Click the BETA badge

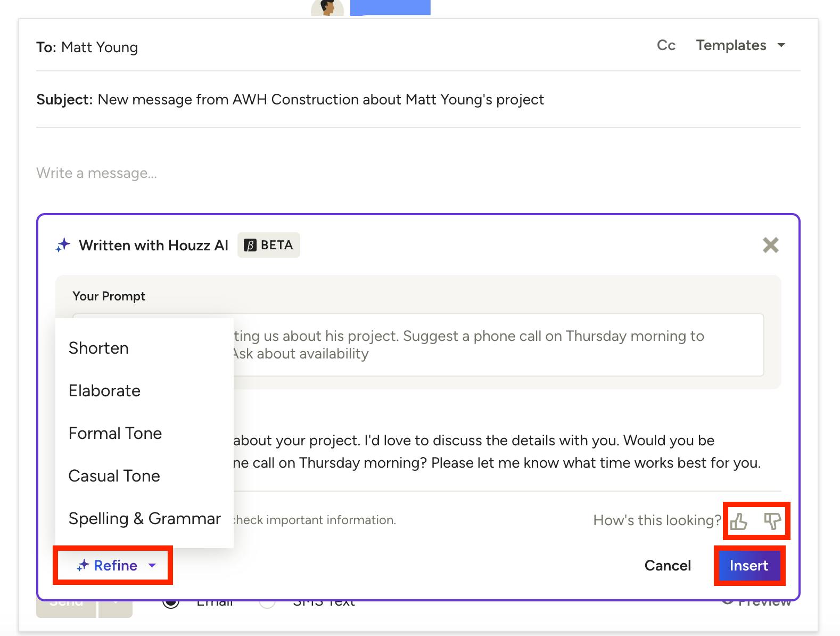pyautogui.click(x=268, y=245)
